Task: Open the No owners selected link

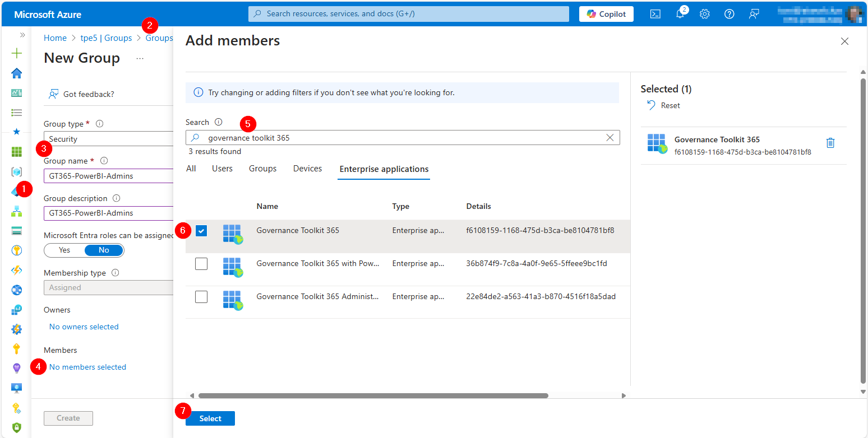Action: coord(84,327)
